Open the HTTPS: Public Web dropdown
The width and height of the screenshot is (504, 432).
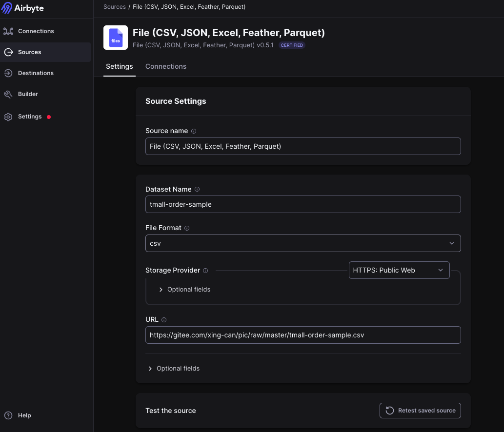click(399, 270)
